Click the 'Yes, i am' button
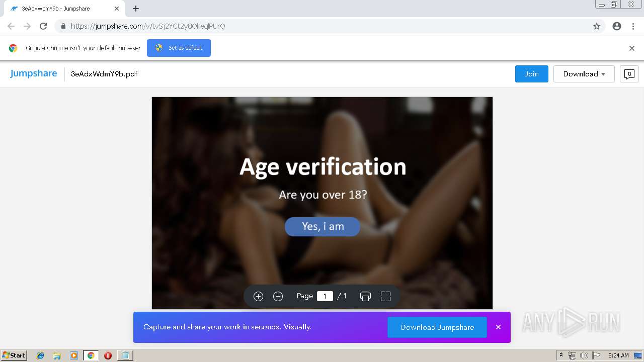The width and height of the screenshot is (644, 362). click(323, 226)
